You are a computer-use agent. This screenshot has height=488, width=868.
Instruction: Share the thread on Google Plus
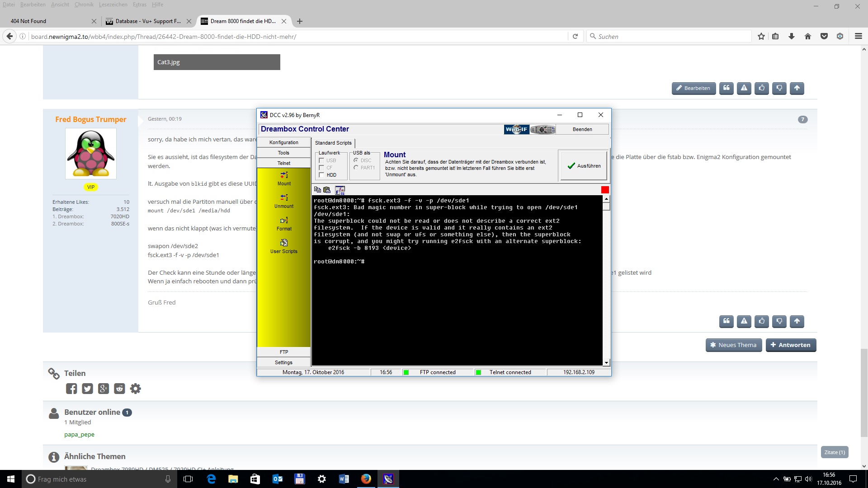104,389
